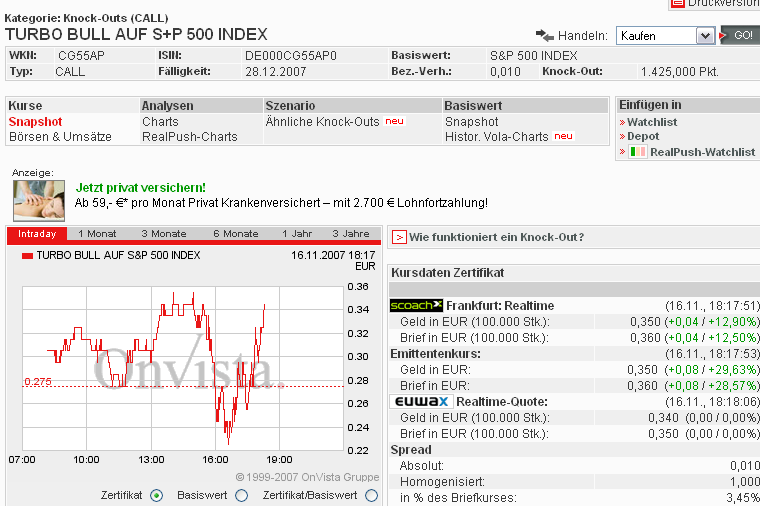The width and height of the screenshot is (760, 506).
Task: Click the Euwax exchange logo
Action: pyautogui.click(x=422, y=402)
